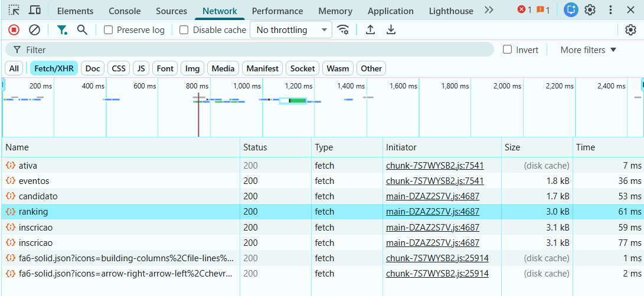Open initiator link main-DZAZ2S7V.js:4687 for candidato

click(x=433, y=196)
